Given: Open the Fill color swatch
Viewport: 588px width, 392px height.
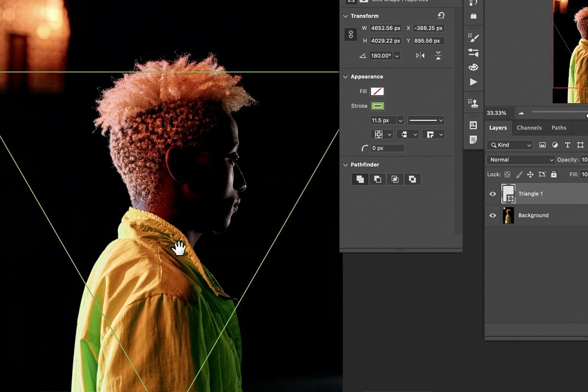Looking at the screenshot, I should click(x=377, y=92).
